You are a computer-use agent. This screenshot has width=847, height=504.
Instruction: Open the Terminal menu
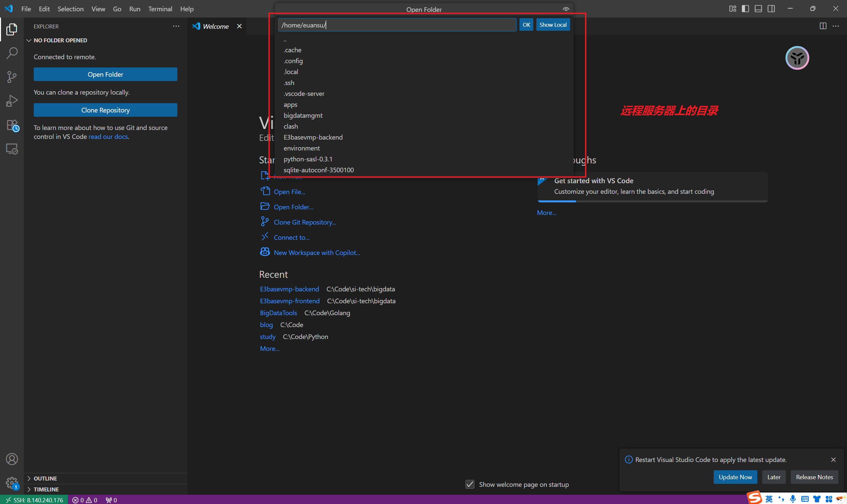tap(160, 9)
